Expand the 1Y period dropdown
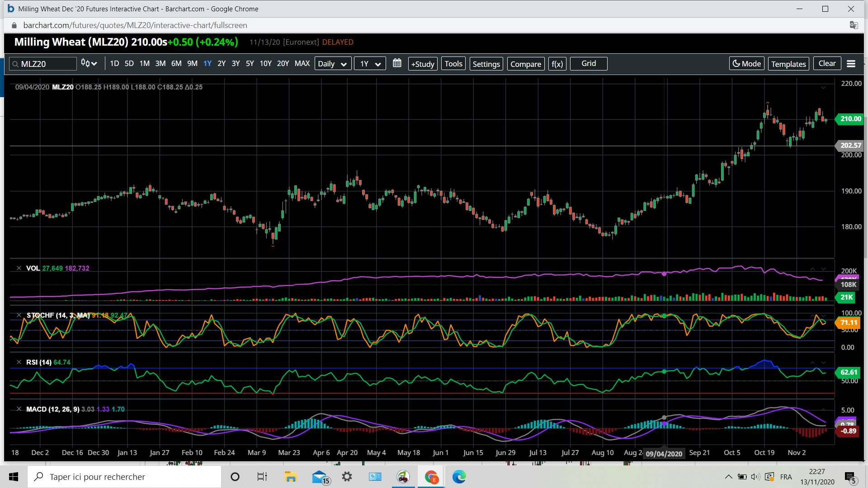This screenshot has height=488, width=868. tap(370, 64)
